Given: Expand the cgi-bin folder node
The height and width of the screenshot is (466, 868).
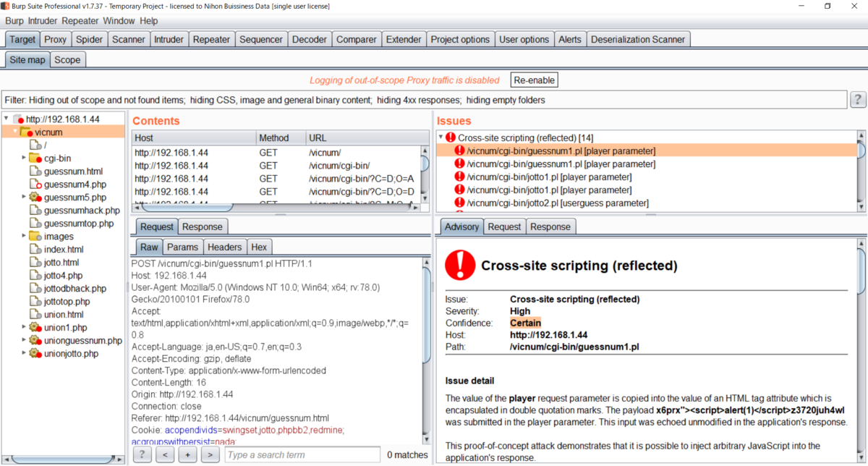Looking at the screenshot, I should [x=24, y=158].
